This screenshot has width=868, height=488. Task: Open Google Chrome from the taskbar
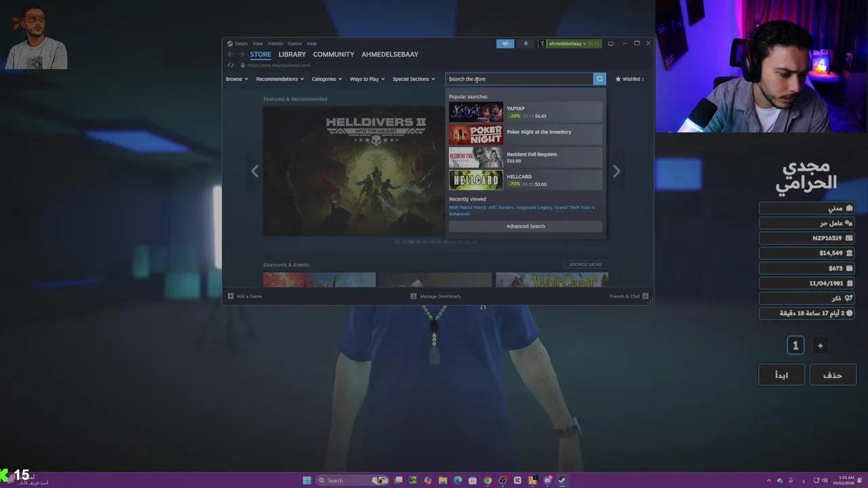[x=488, y=481]
